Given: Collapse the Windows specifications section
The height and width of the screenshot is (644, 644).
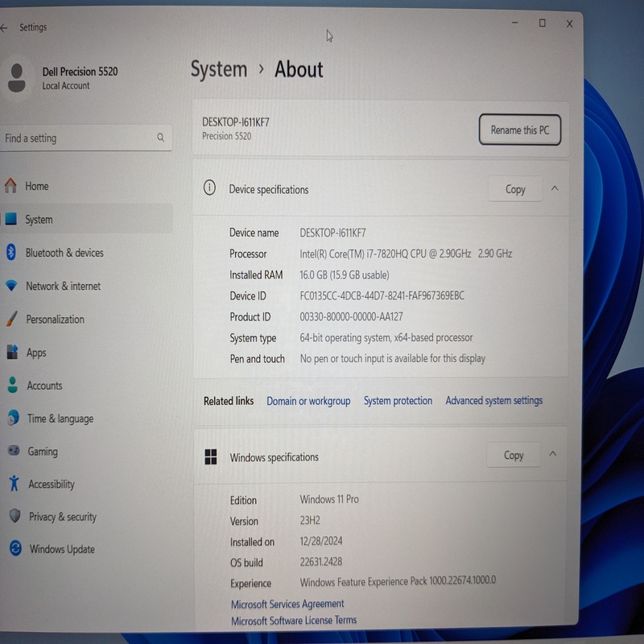Looking at the screenshot, I should click(553, 454).
